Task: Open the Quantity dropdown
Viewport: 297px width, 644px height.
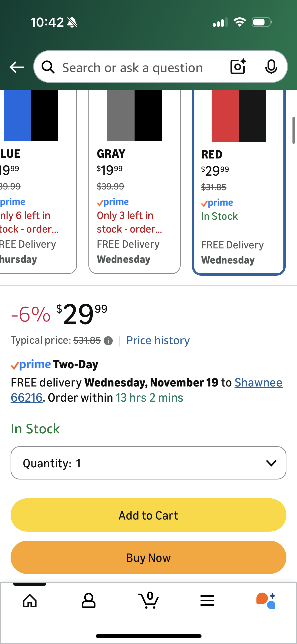Action: point(148,463)
